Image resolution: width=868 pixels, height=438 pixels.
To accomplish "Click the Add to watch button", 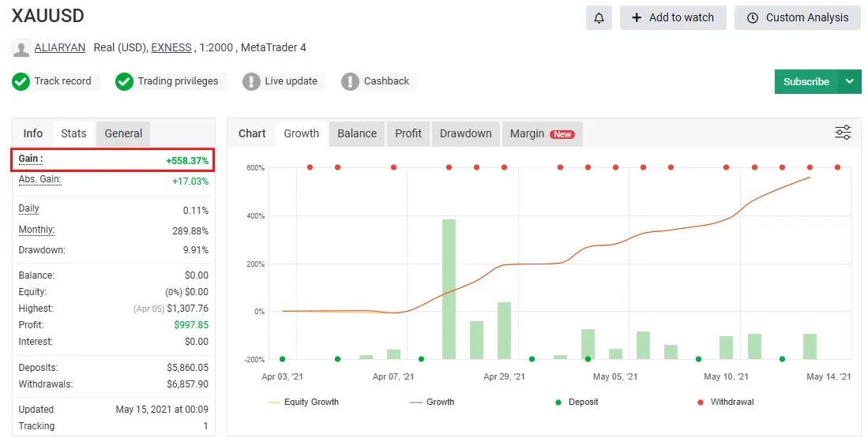I will (672, 17).
